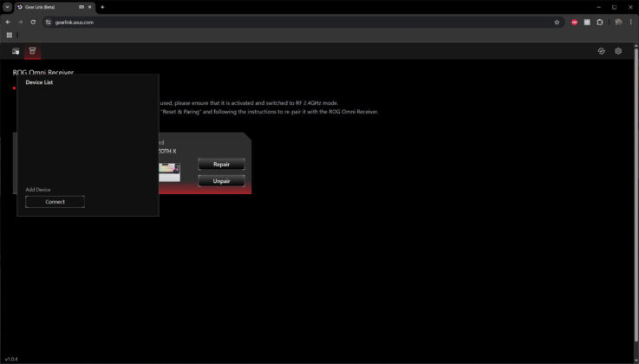Click the Unpair button
The image size is (639, 364).
click(221, 181)
